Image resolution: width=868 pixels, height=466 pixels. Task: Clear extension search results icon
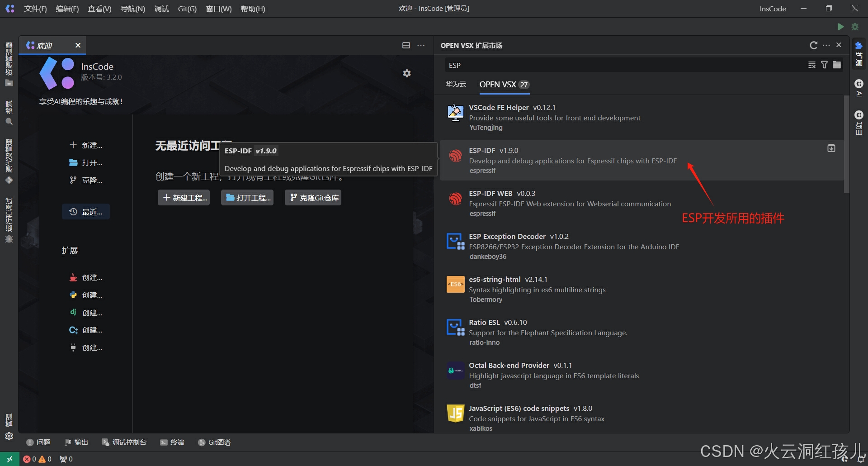(x=812, y=65)
